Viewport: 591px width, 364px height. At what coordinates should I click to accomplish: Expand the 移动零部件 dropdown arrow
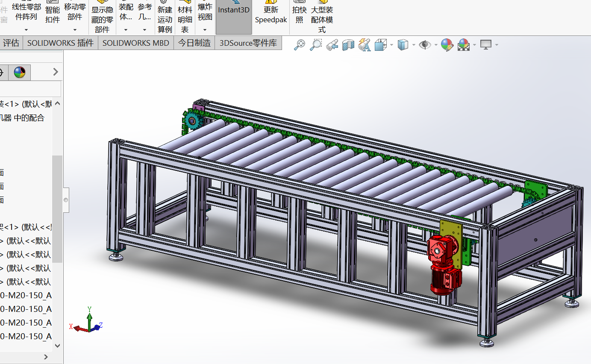(x=75, y=30)
